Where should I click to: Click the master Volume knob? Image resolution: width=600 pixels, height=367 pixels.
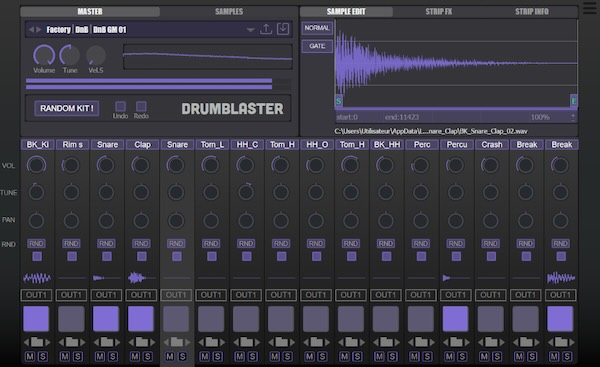(x=44, y=55)
